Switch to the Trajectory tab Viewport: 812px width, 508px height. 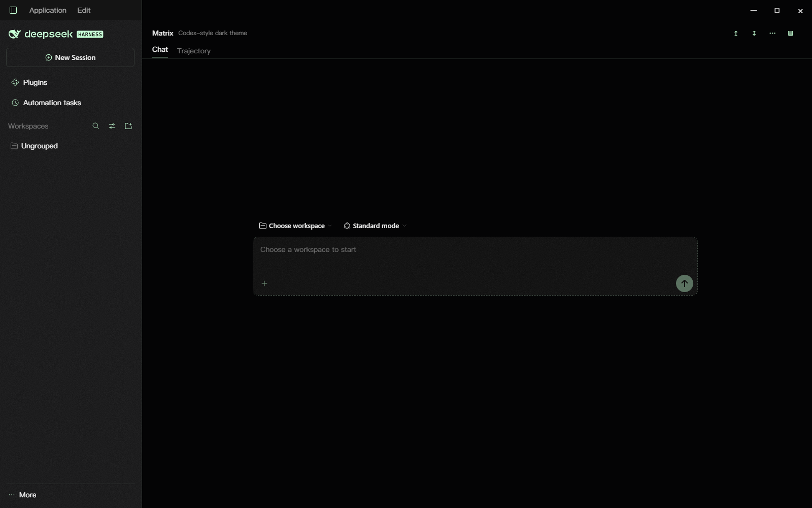pos(194,51)
